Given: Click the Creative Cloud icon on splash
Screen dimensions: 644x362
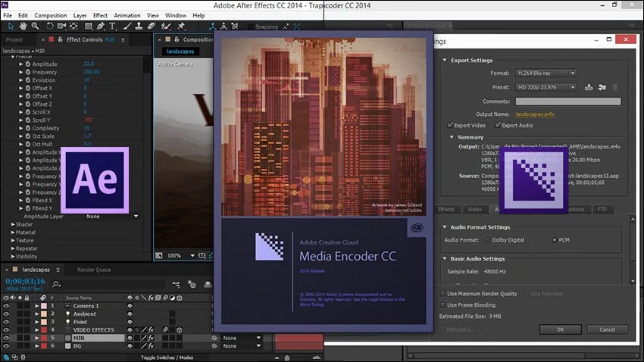Looking at the screenshot, I should coord(417,228).
